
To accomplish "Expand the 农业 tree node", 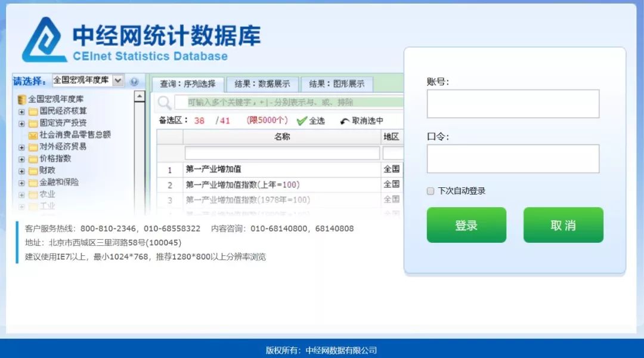I will (x=22, y=195).
